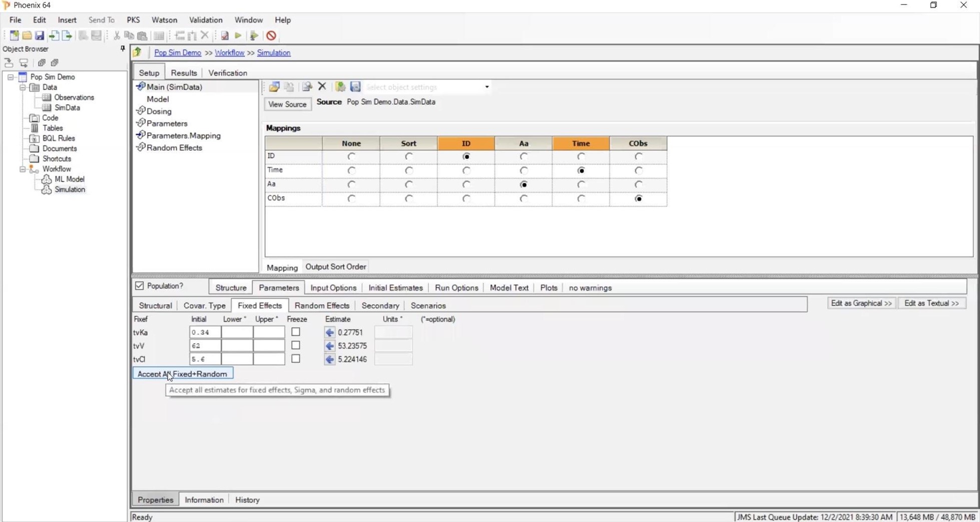This screenshot has height=522, width=980.
Task: Click the Copy icon on the toolbar
Action: click(129, 36)
